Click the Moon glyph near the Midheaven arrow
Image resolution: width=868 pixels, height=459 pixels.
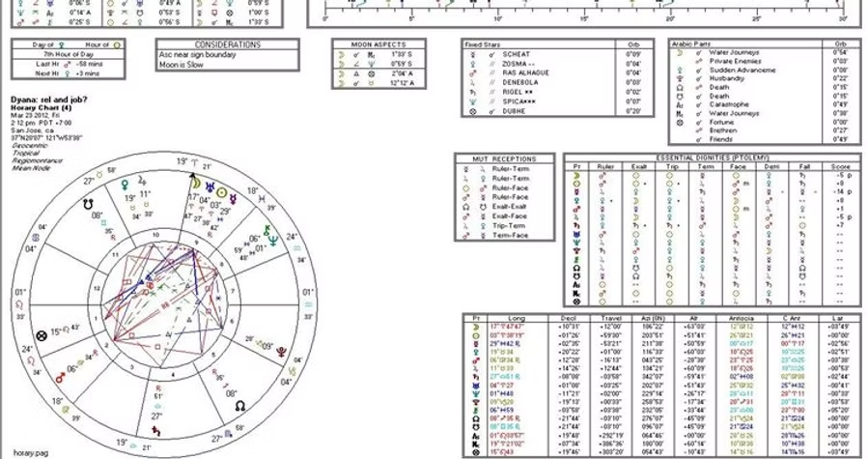[195, 182]
